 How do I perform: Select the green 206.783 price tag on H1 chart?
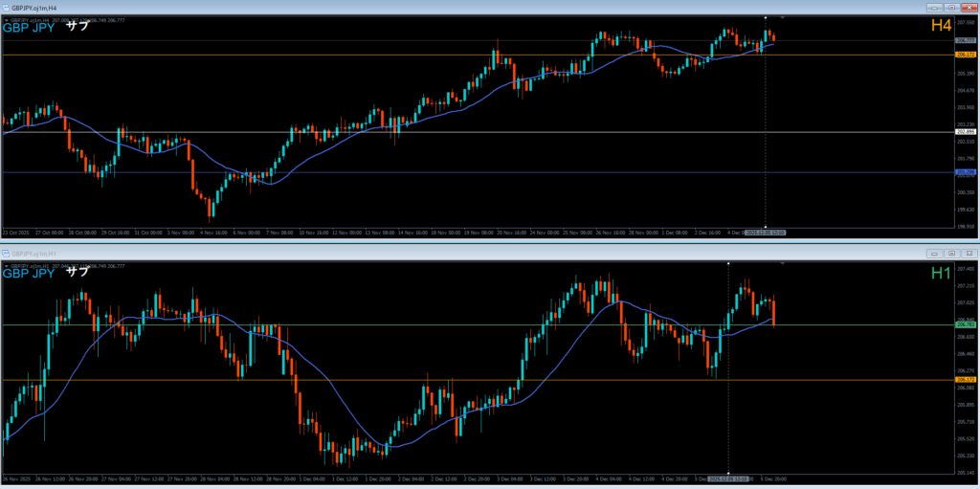pos(965,325)
